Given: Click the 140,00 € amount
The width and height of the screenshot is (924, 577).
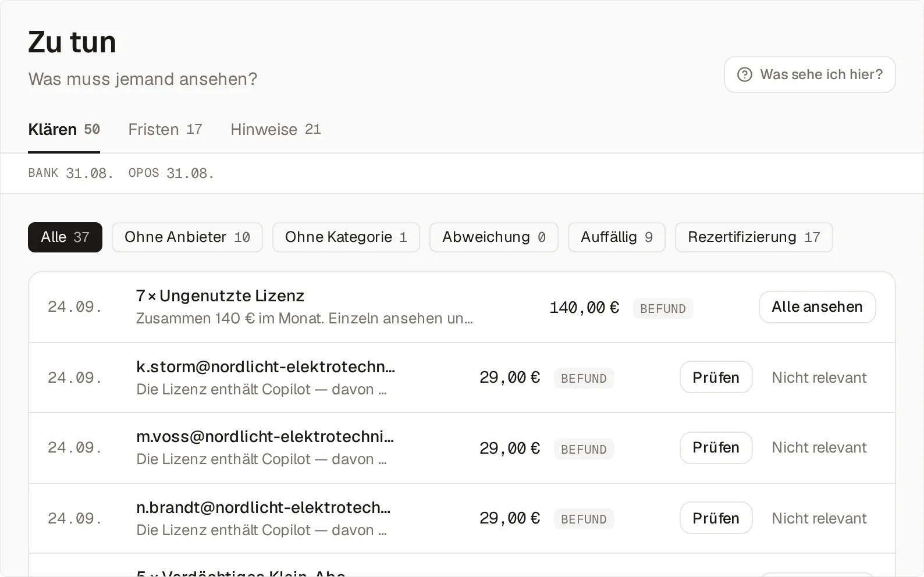Looking at the screenshot, I should pos(584,308).
